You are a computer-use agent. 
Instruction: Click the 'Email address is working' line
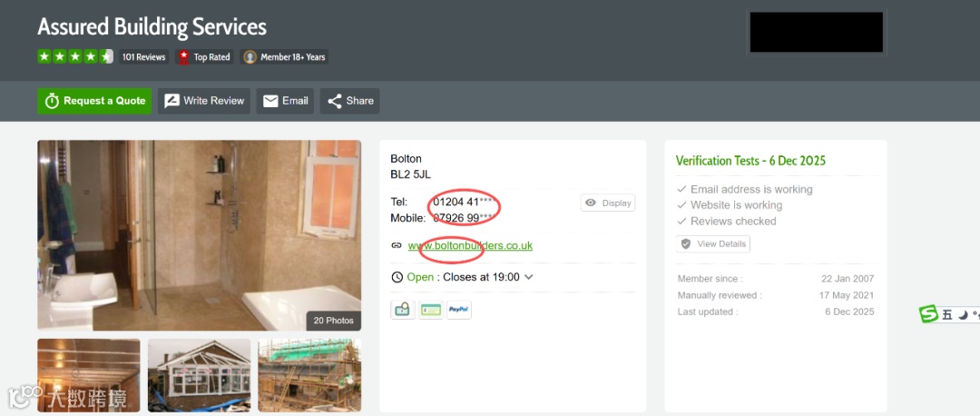tap(745, 189)
